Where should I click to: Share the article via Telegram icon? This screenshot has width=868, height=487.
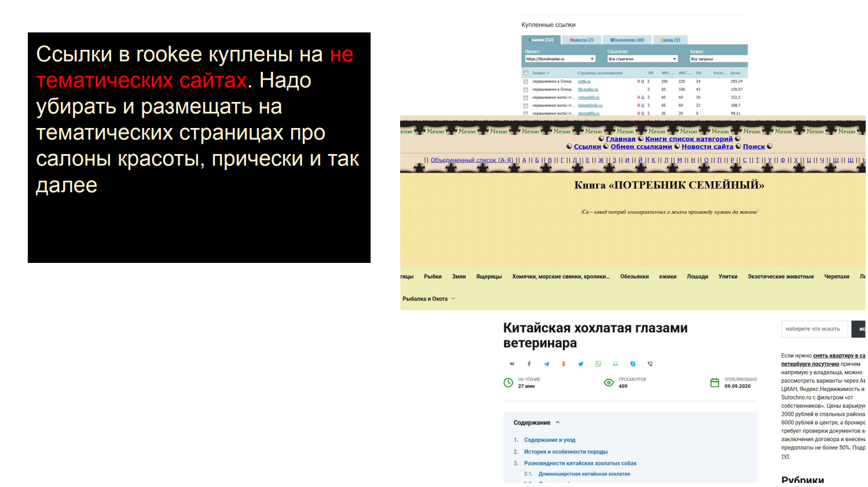[x=546, y=364]
